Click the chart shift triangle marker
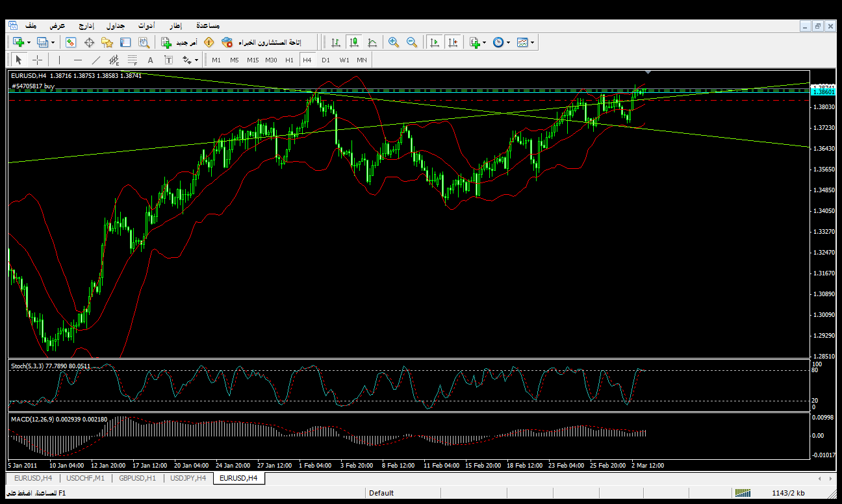This screenshot has height=504, width=842. [x=648, y=72]
